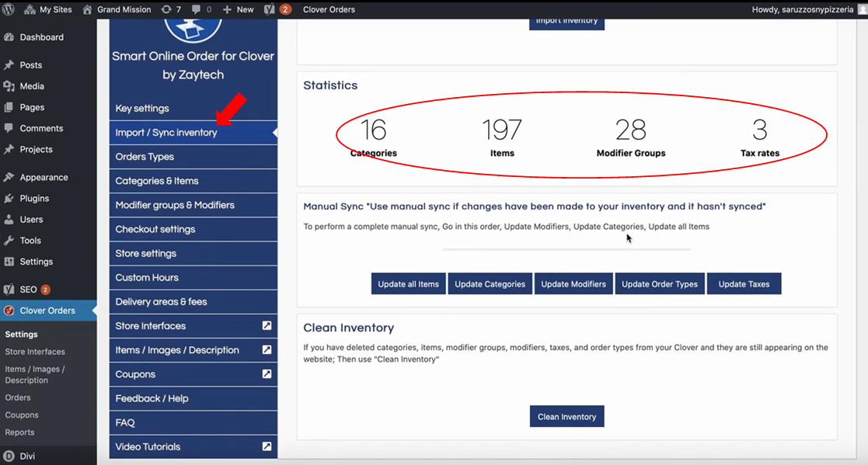The width and height of the screenshot is (868, 465).
Task: Click the 28 Modifier Groups statistic
Action: (631, 138)
